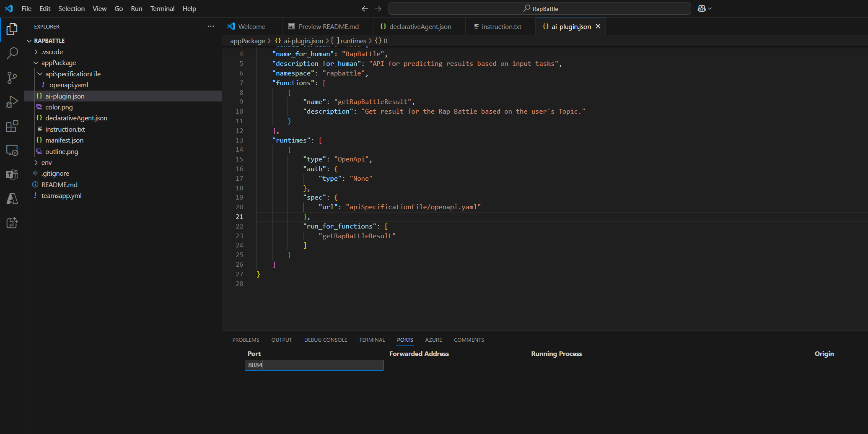868x434 pixels.
Task: Open the Copilot menu in title bar
Action: pyautogui.click(x=705, y=9)
